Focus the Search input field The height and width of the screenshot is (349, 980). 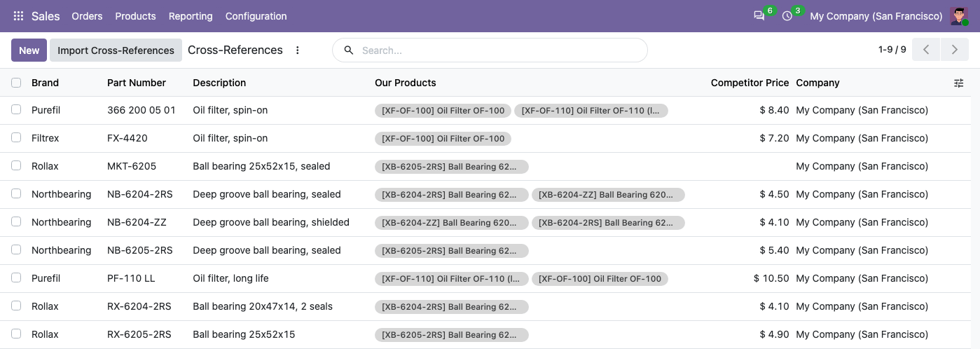pyautogui.click(x=501, y=50)
